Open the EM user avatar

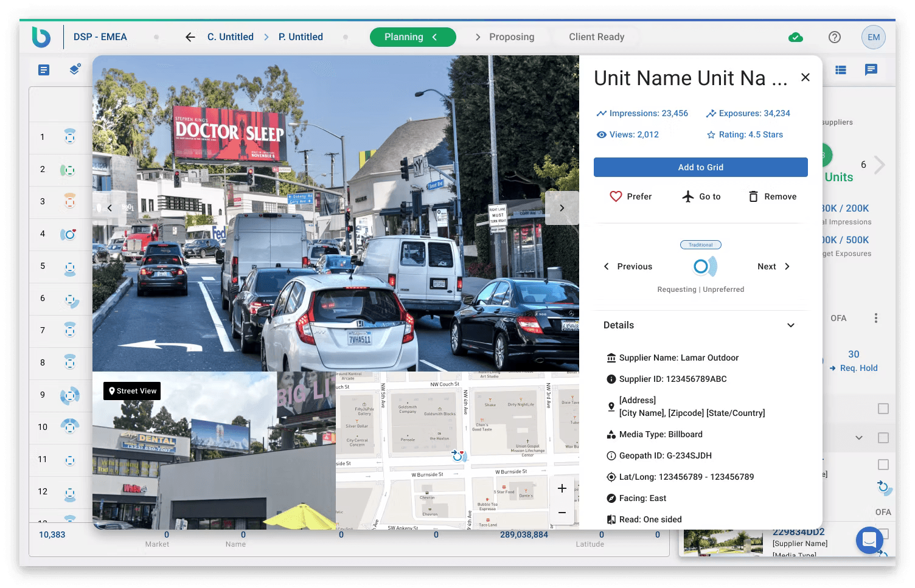(874, 37)
